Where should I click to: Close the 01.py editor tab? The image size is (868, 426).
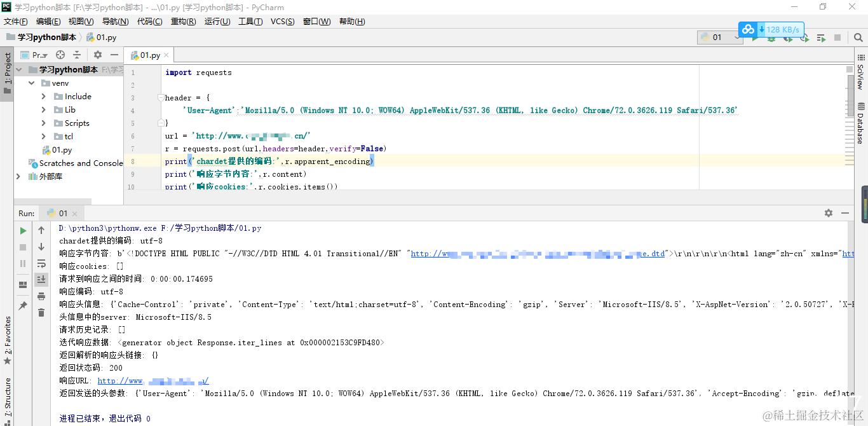166,55
